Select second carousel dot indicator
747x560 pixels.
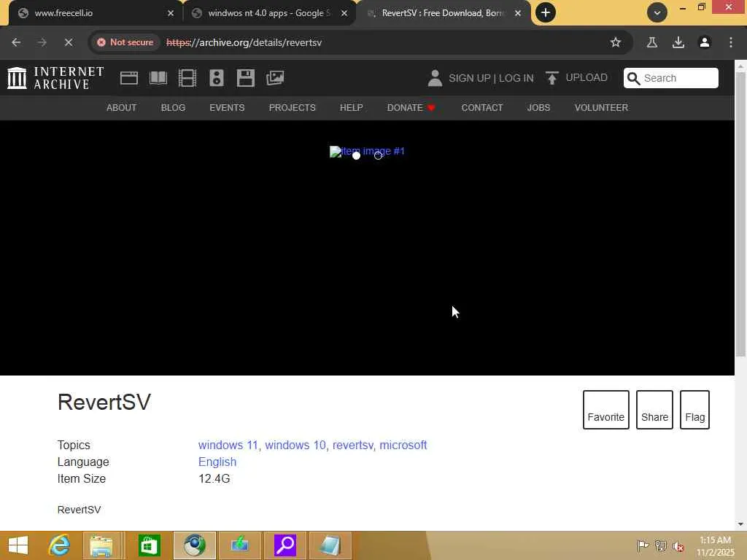[378, 156]
